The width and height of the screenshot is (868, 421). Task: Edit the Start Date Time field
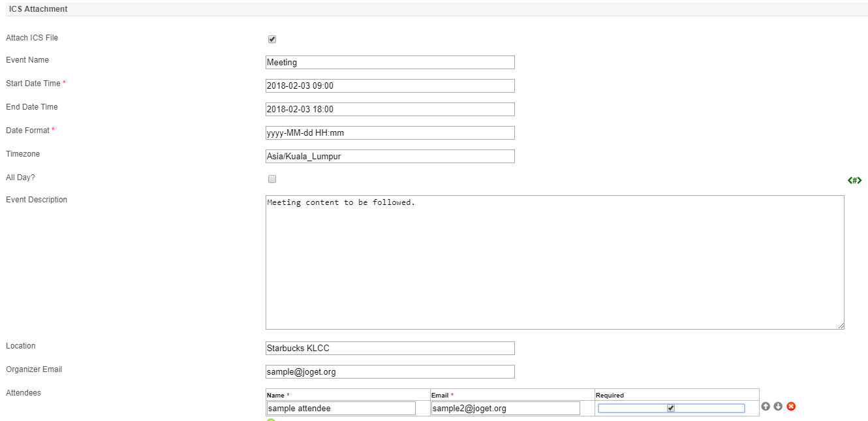click(390, 86)
